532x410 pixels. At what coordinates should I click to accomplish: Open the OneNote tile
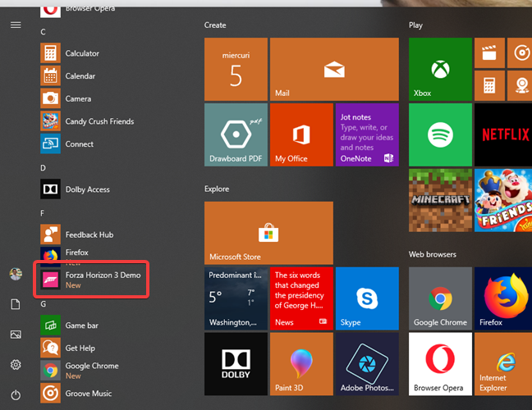click(x=367, y=134)
